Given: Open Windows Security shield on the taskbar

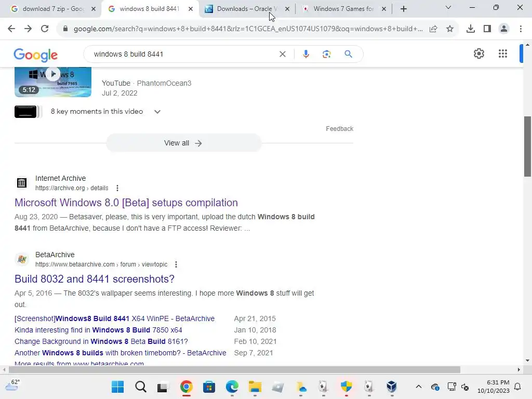Looking at the screenshot, I should tap(346, 387).
